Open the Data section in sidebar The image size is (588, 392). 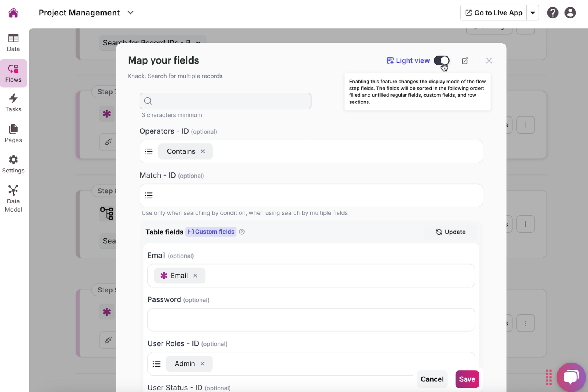coord(13,42)
